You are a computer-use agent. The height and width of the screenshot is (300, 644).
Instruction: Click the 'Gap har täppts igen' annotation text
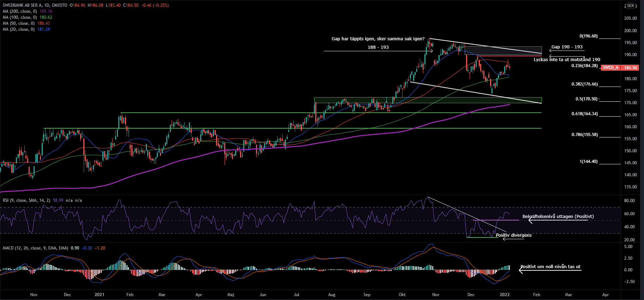tap(378, 39)
